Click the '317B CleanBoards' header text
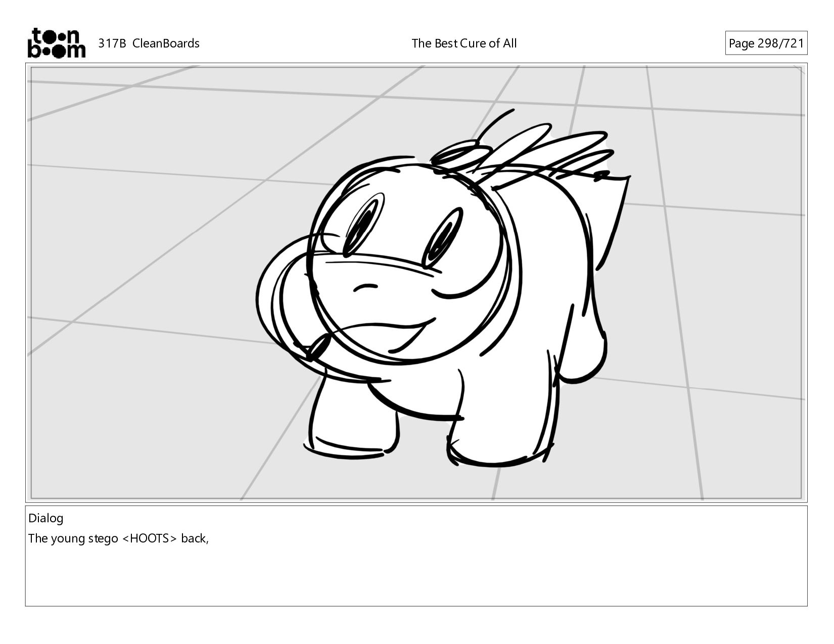Viewport: 834px width, 644px height. (149, 43)
